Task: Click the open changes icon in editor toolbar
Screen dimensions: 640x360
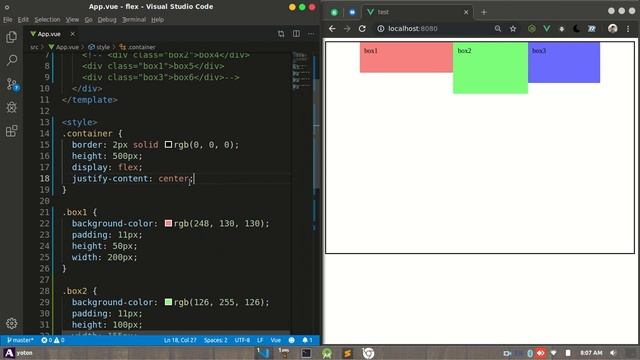Action: coord(281,34)
